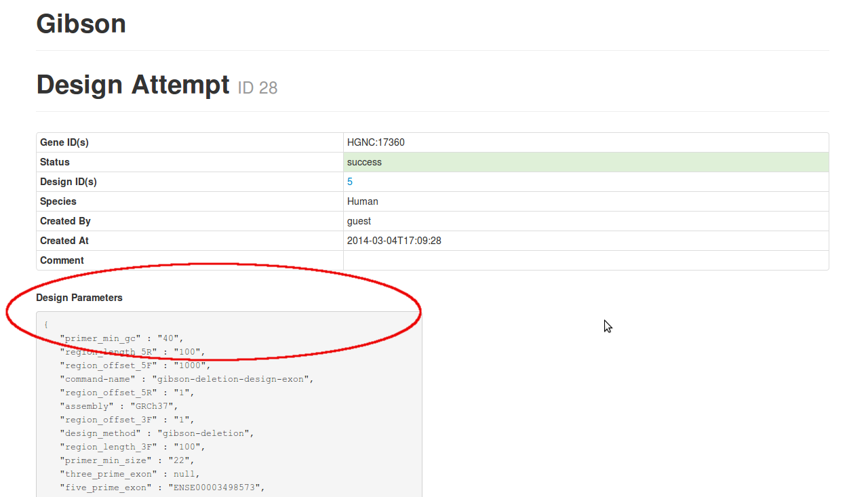The width and height of the screenshot is (868, 497).
Task: Click the Human species value
Action: point(363,201)
